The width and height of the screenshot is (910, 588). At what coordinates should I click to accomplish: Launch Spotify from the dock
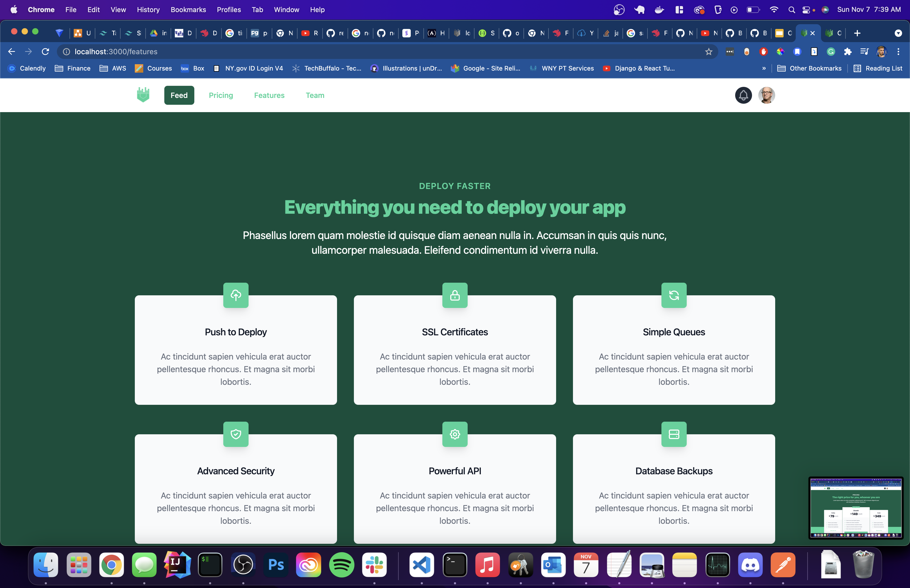pyautogui.click(x=342, y=565)
